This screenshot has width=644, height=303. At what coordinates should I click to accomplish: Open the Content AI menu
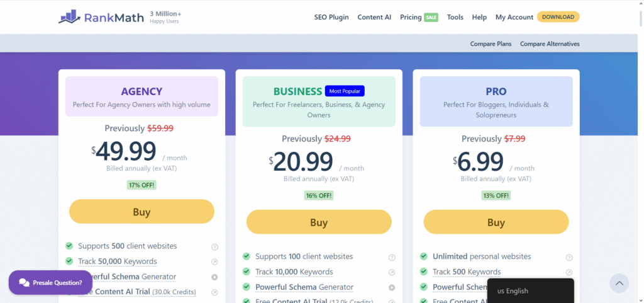pos(374,17)
